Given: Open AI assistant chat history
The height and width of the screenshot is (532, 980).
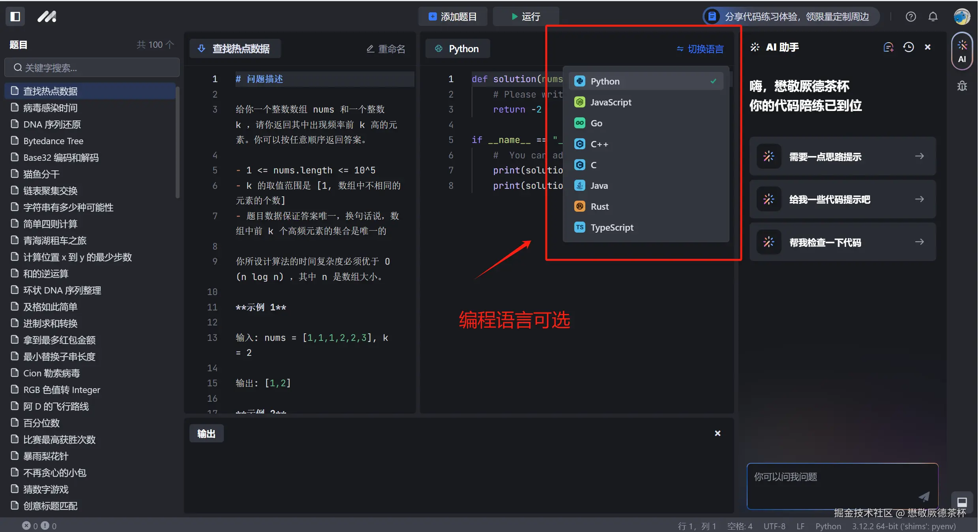Looking at the screenshot, I should tap(909, 47).
